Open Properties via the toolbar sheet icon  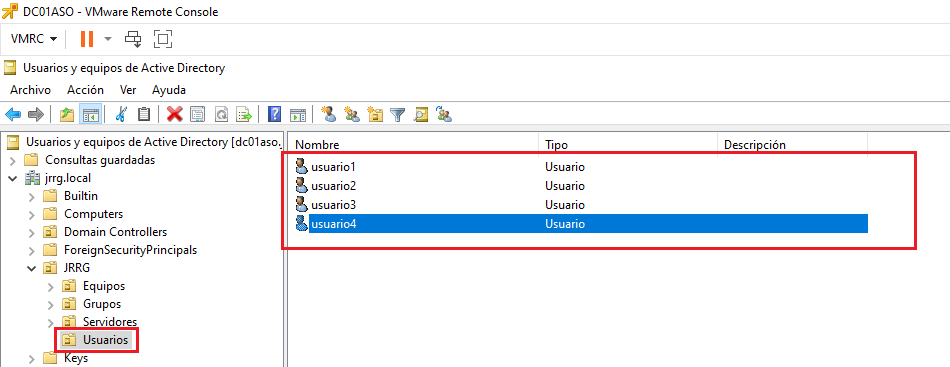[198, 114]
